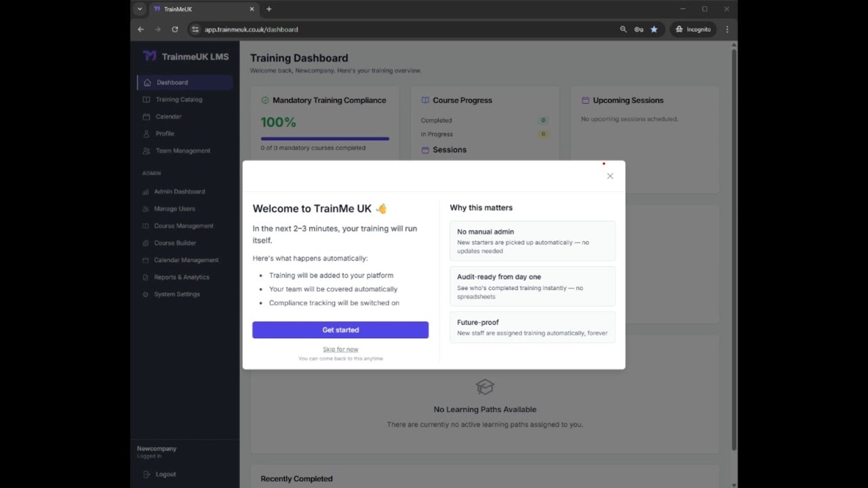The height and width of the screenshot is (488, 868).
Task: Click the Get started button
Action: 340,330
